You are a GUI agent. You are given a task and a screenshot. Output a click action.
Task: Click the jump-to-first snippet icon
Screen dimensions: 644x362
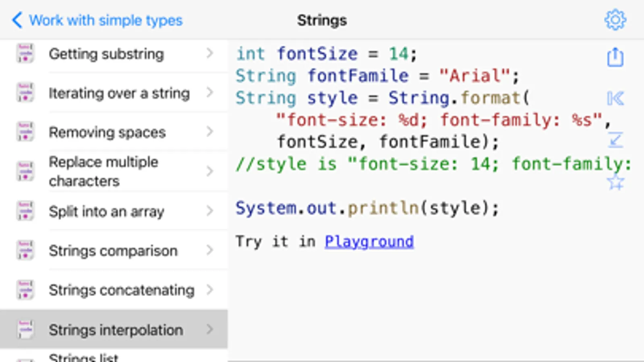[615, 98]
